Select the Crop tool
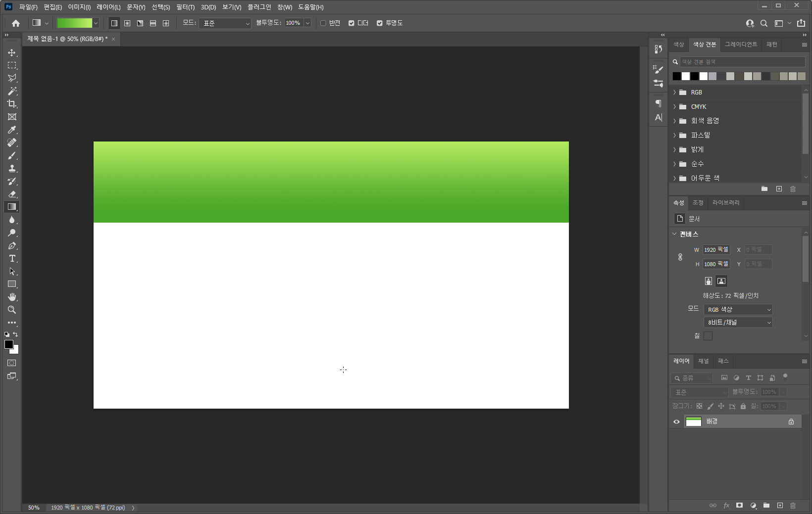The height and width of the screenshot is (514, 812). click(12, 104)
